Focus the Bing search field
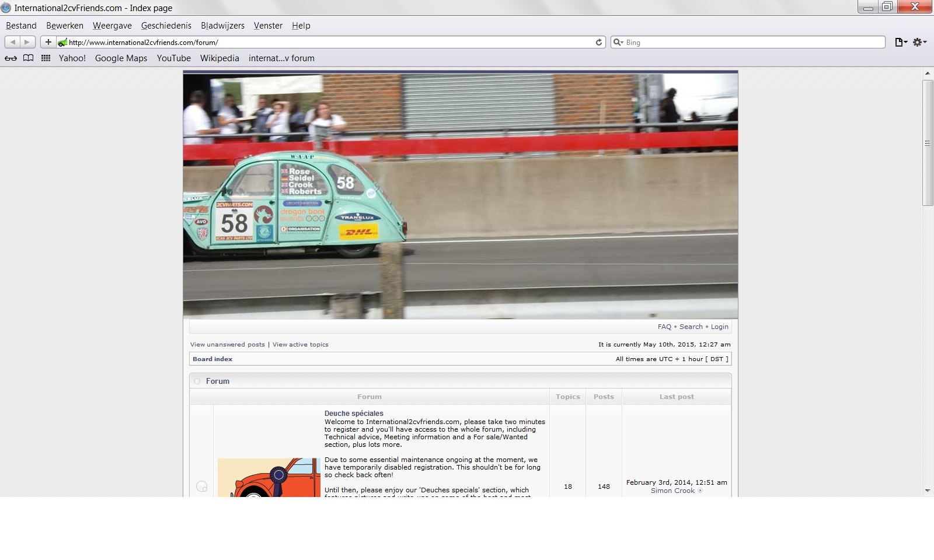This screenshot has height=560, width=934. (753, 43)
